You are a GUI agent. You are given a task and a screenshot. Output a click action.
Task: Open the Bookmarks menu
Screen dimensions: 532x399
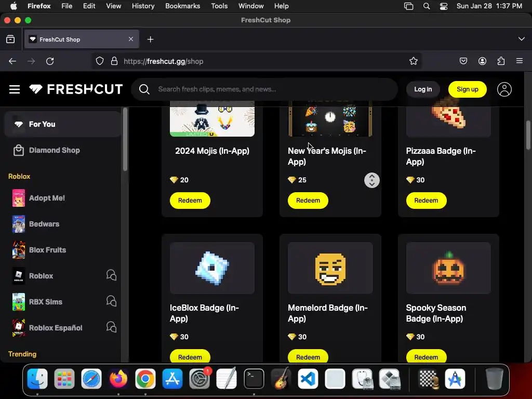pyautogui.click(x=182, y=6)
